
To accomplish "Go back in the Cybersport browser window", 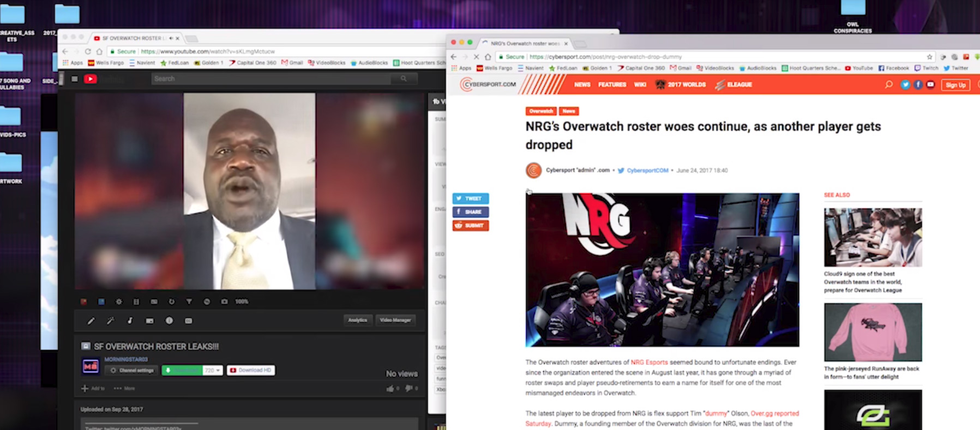I will (x=454, y=57).
